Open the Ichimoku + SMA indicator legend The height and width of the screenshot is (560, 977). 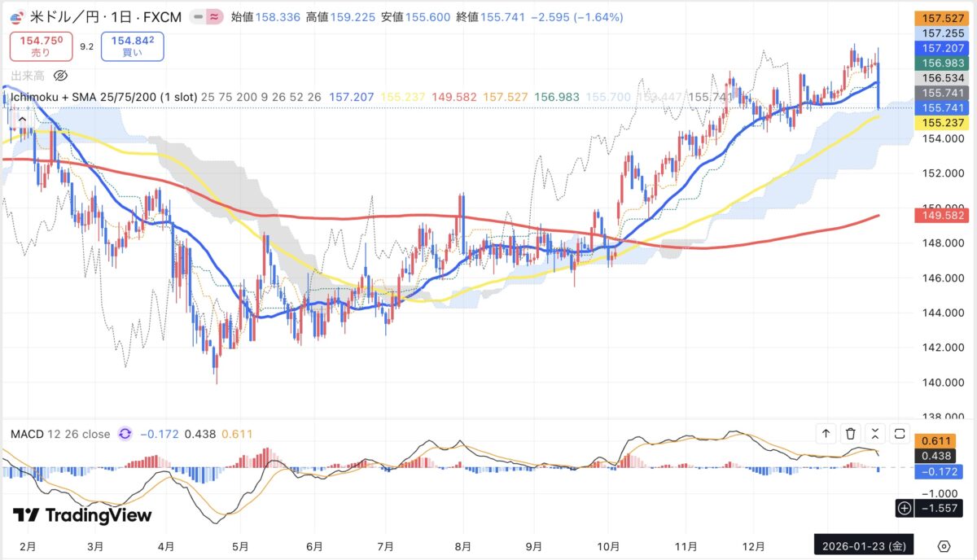tap(101, 97)
